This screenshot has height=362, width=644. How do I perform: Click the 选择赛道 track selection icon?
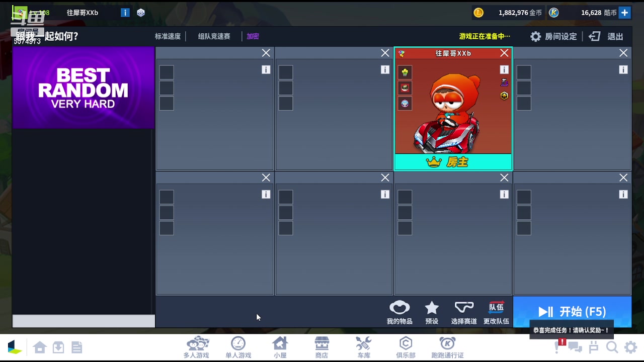(x=464, y=312)
